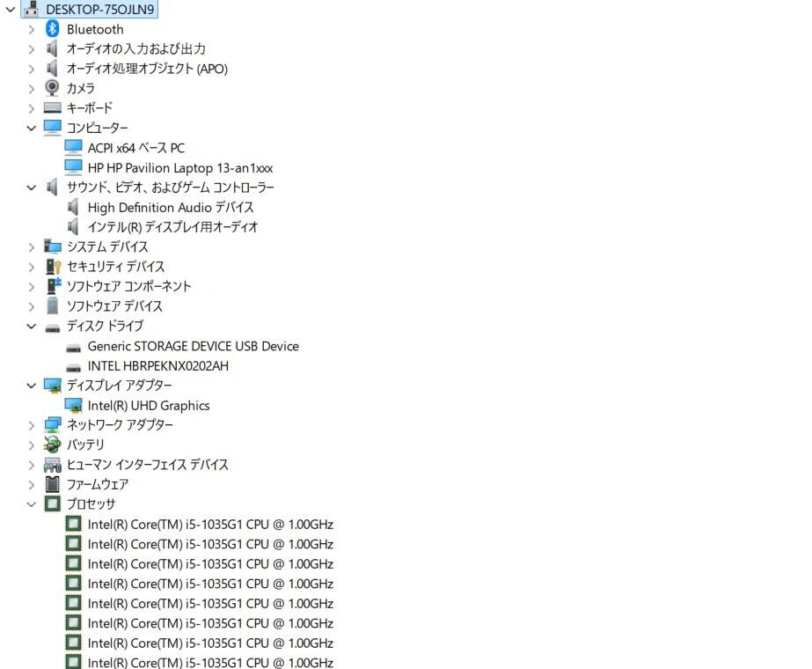Expand the システム デバイス category
Image resolution: width=812 pixels, height=669 pixels.
click(32, 247)
